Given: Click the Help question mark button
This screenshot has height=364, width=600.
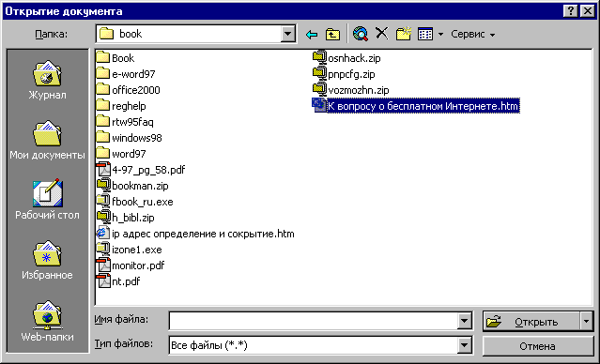Looking at the screenshot, I should click(x=571, y=11).
